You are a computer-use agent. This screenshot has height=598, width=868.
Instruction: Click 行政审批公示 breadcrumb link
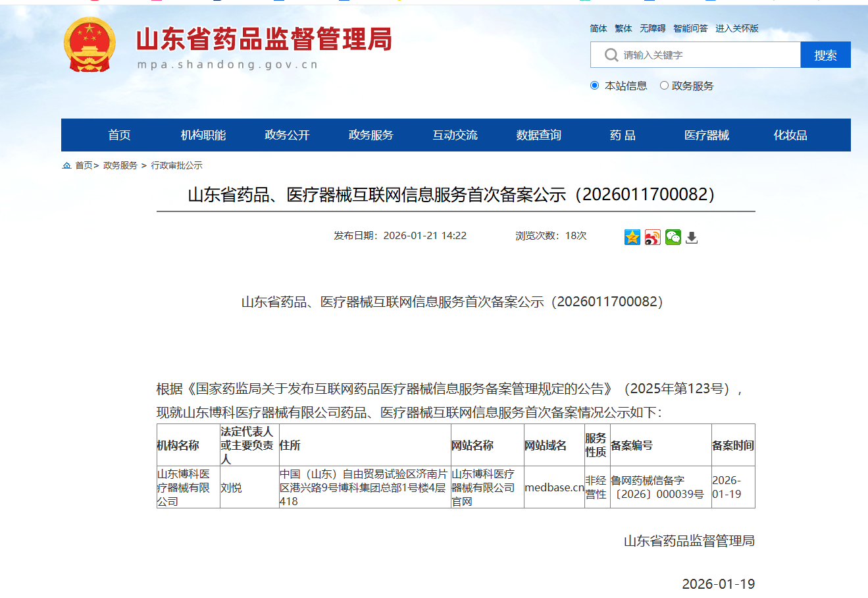(x=176, y=165)
